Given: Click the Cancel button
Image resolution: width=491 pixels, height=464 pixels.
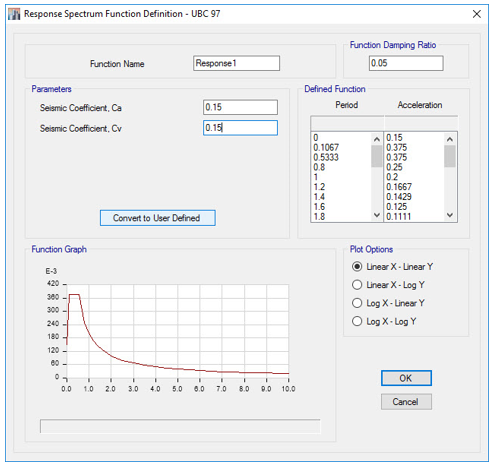Looking at the screenshot, I should click(x=406, y=402).
